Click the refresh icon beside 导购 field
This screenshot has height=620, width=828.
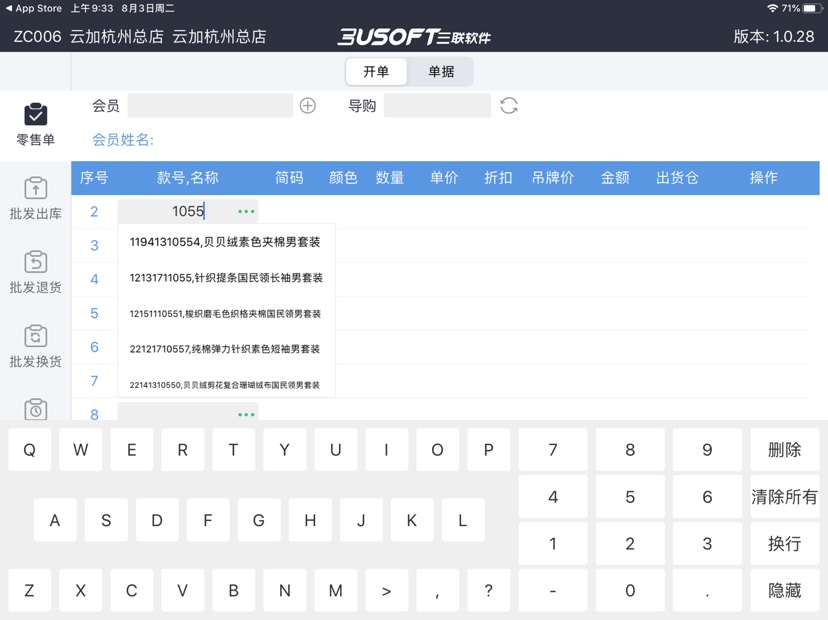509,106
